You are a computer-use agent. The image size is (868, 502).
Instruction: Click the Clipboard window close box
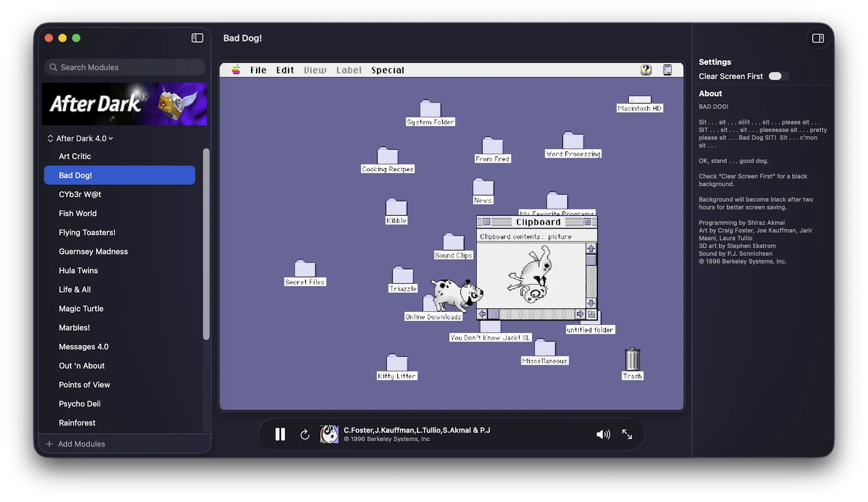coord(487,222)
